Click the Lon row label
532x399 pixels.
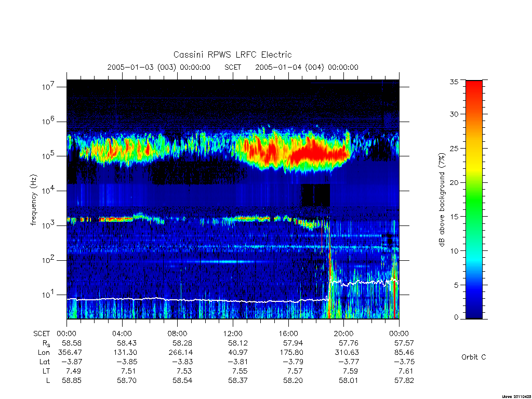(44, 353)
